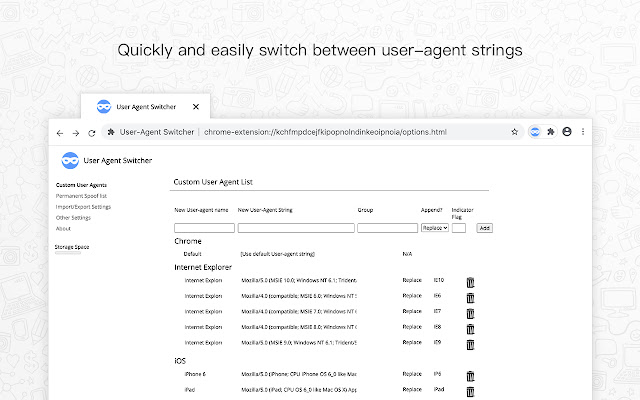The image size is (640, 400).
Task: Remove the IE8 entry with its trash icon
Action: [x=471, y=327]
